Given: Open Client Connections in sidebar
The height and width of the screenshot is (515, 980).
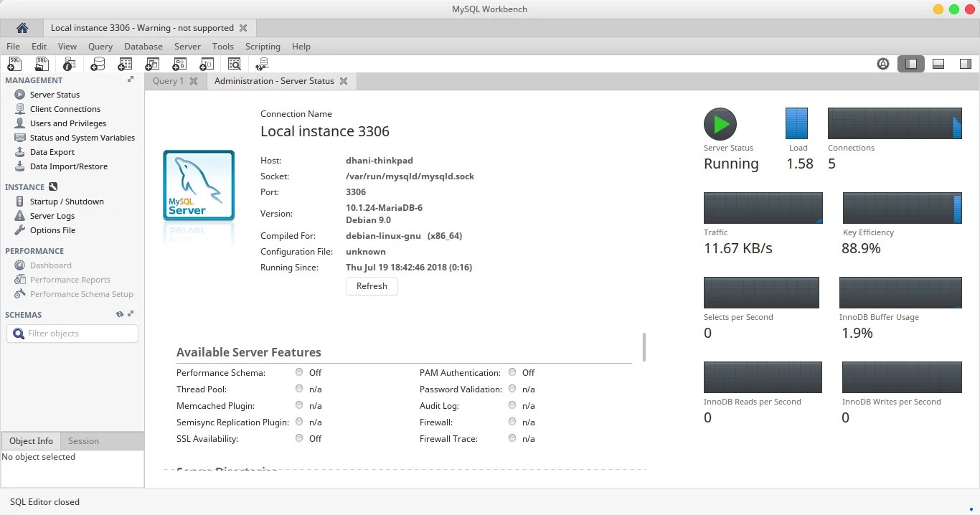Looking at the screenshot, I should [65, 109].
